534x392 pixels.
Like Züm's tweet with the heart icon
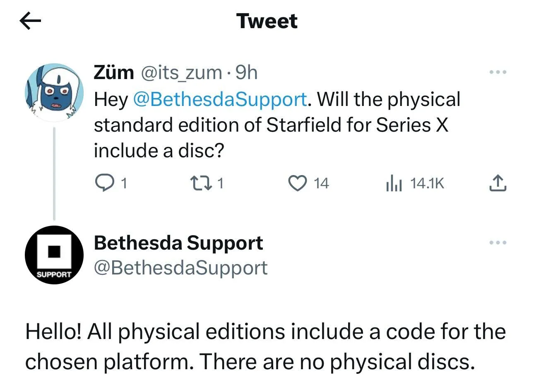(x=297, y=183)
